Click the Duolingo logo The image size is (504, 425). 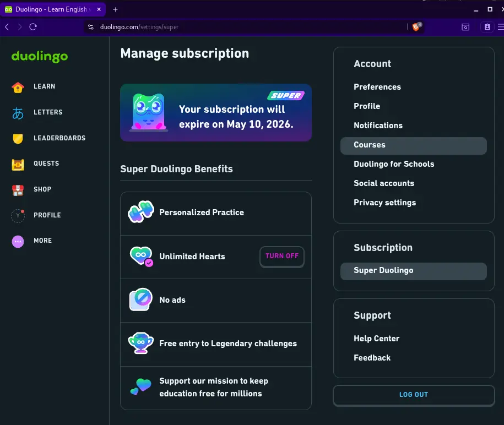click(40, 57)
